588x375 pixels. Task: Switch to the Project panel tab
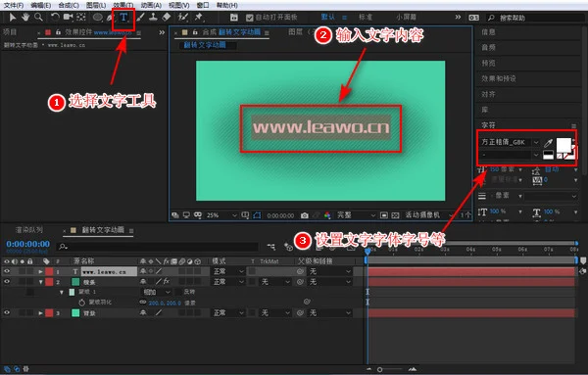pyautogui.click(x=10, y=32)
